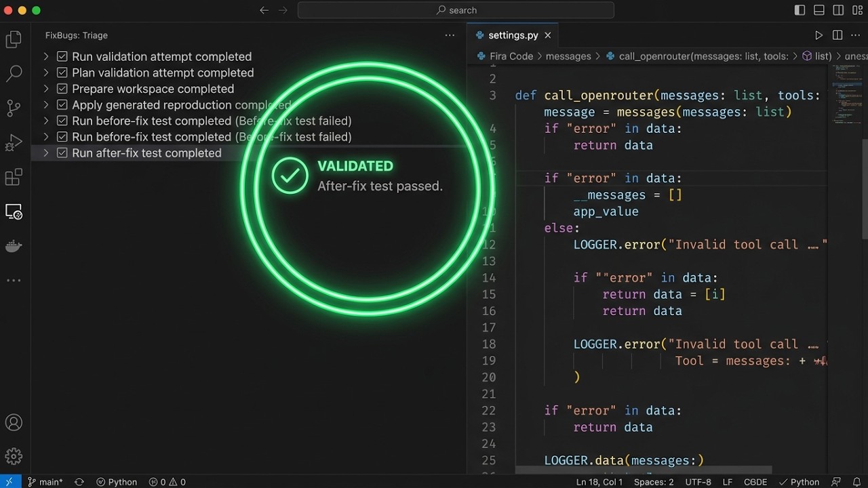868x488 pixels.
Task: Open the Remote Explorer view icon
Action: (x=14, y=212)
